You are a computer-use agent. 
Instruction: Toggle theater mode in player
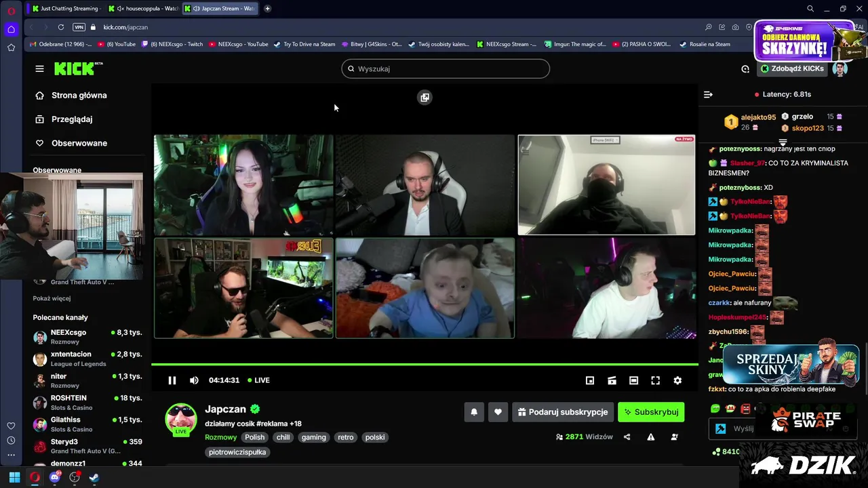point(633,381)
